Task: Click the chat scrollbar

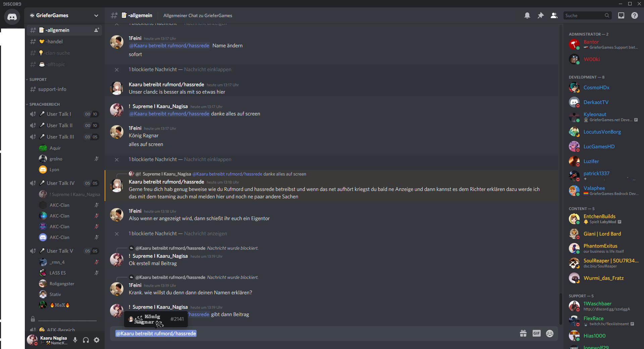Action: (560, 309)
